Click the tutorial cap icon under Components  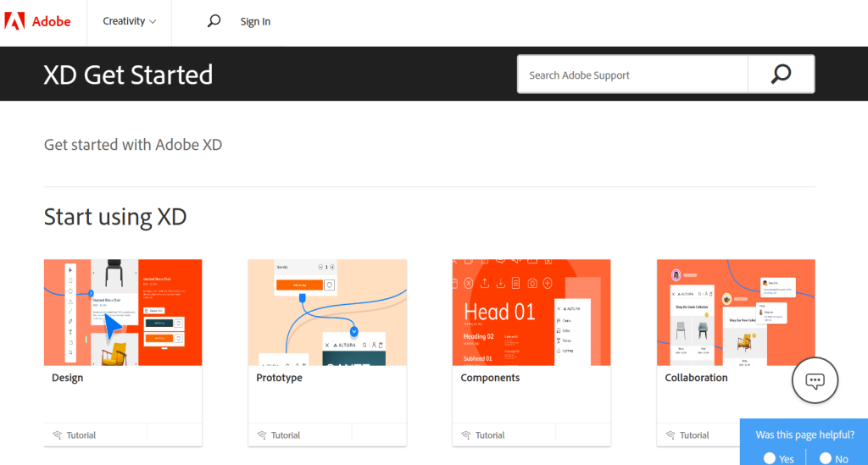466,435
